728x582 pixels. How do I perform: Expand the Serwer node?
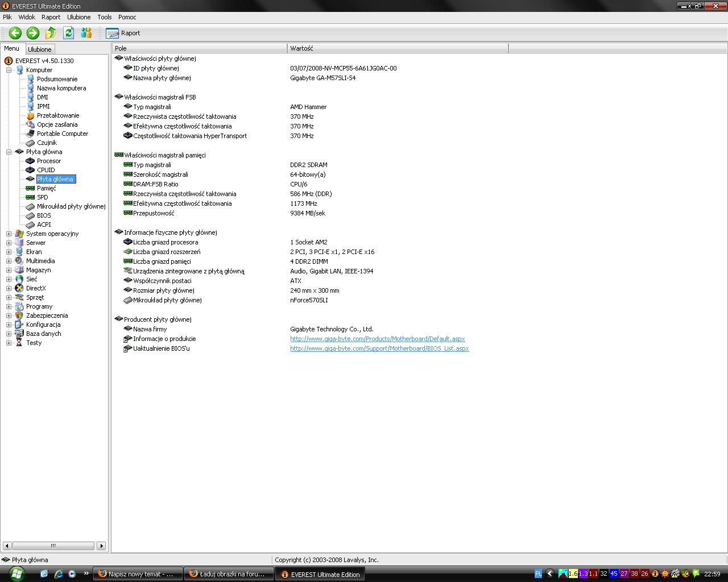tap(9, 243)
